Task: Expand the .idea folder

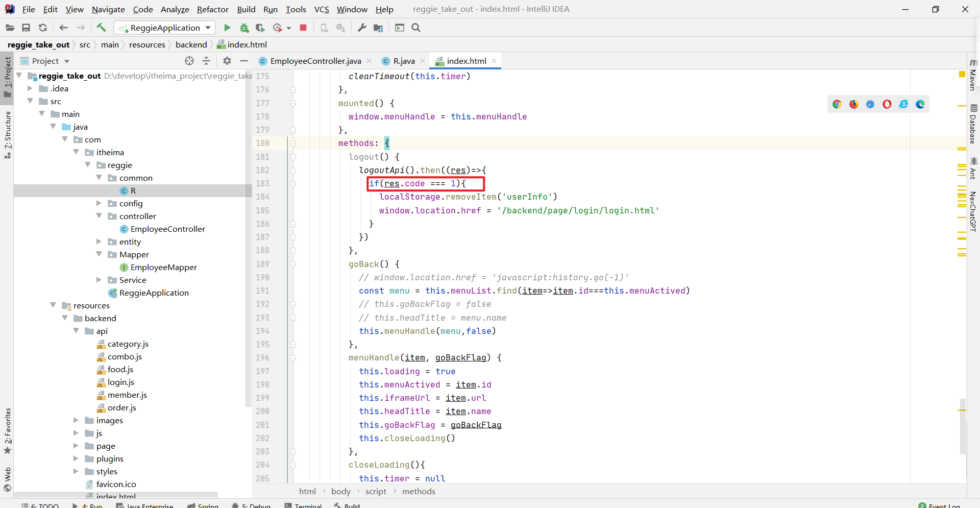Action: coord(31,88)
